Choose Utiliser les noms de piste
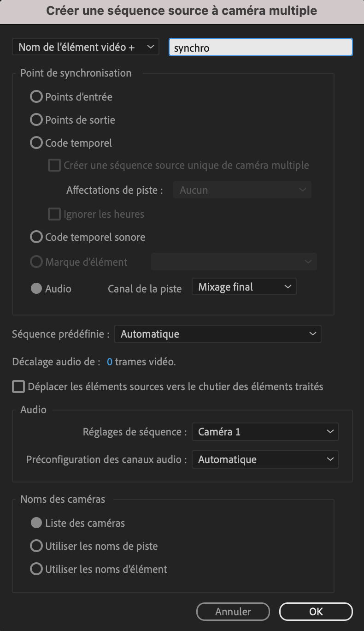Viewport: 364px width, 631px height. click(36, 546)
